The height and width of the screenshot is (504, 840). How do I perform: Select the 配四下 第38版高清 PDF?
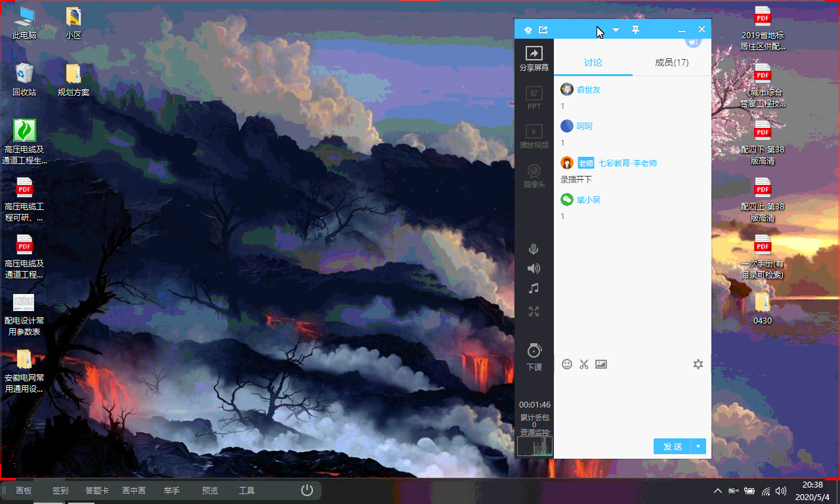point(763,143)
